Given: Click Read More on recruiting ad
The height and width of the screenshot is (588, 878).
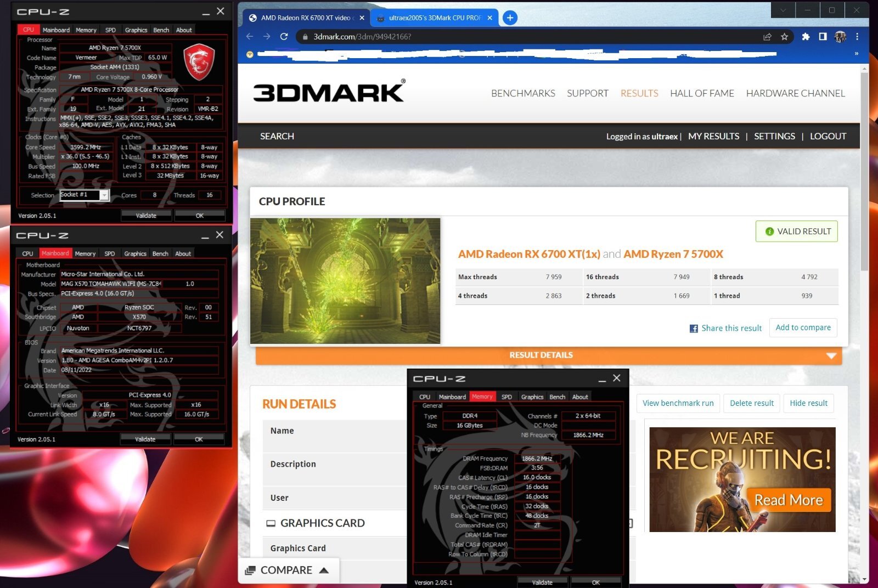Looking at the screenshot, I should 789,500.
